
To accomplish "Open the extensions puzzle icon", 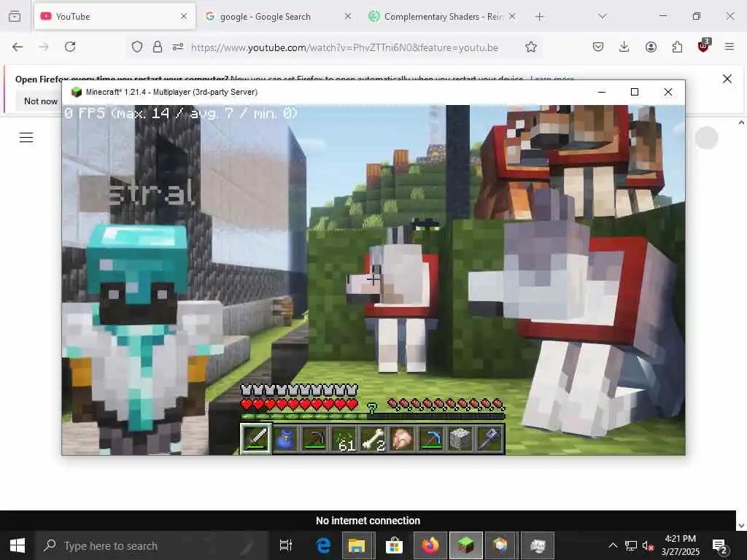I will coord(677,47).
